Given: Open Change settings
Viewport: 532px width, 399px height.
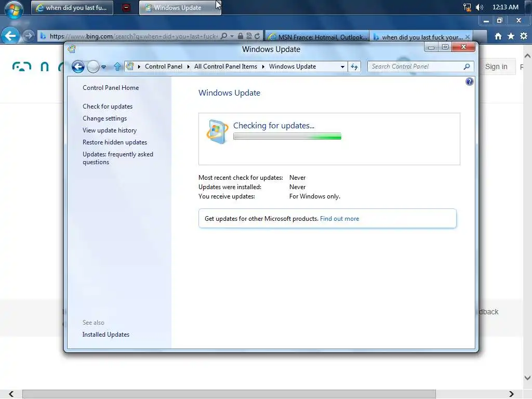Looking at the screenshot, I should pos(104,118).
